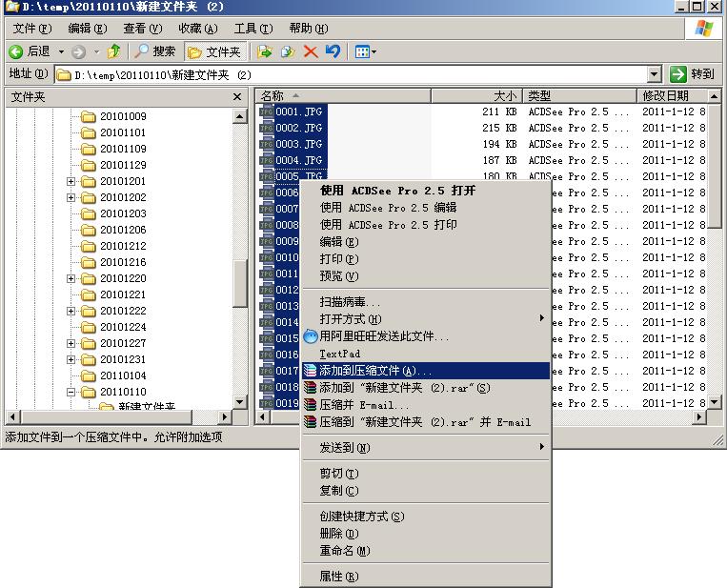Click the Views grid toolbar icon
Viewport: 727px width, 588px height.
pyautogui.click(x=362, y=51)
